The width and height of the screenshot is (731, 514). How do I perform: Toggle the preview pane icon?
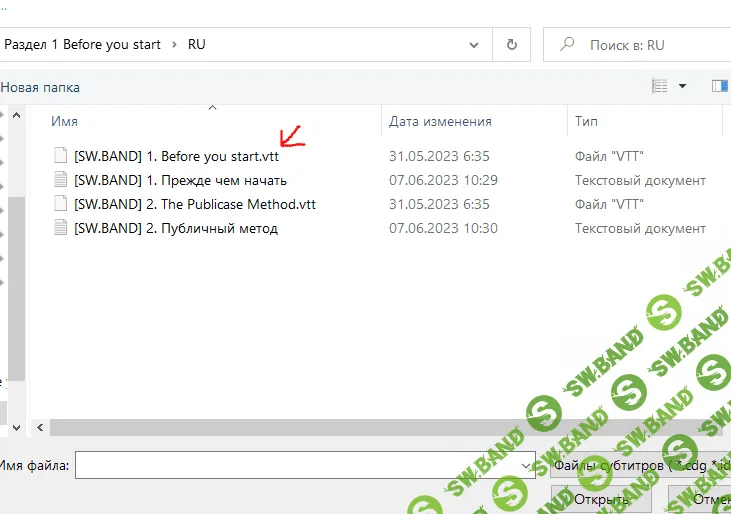[719, 87]
